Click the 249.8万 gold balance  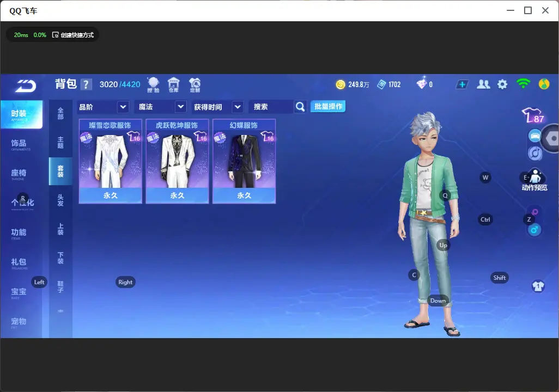pyautogui.click(x=359, y=84)
